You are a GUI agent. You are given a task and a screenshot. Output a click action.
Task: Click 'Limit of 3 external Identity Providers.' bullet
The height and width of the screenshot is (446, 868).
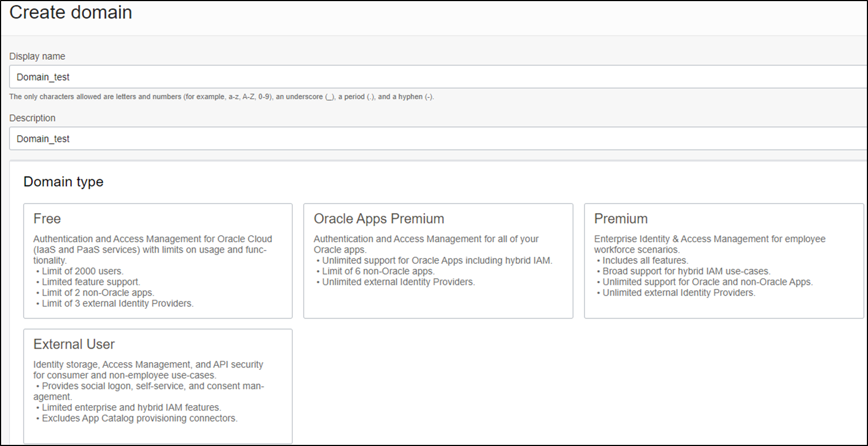[118, 304]
